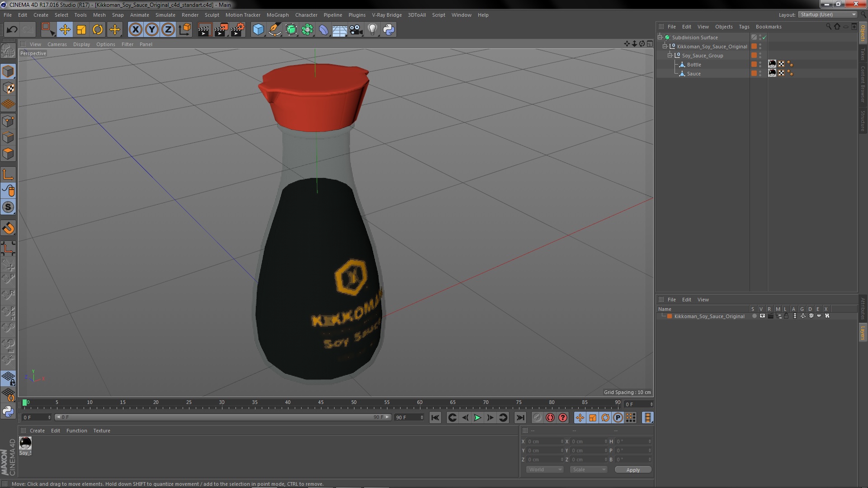This screenshot has height=488, width=868.
Task: Toggle Subdivision Surface enable checkmark
Action: [764, 38]
